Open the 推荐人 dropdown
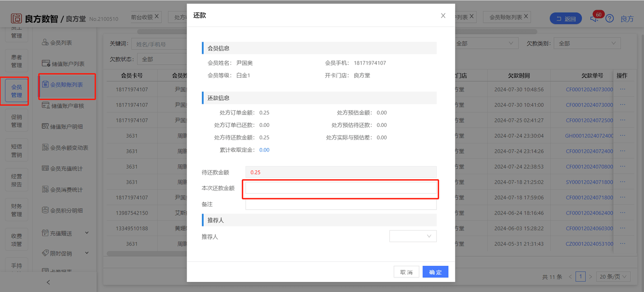This screenshot has height=292, width=644. pos(413,236)
